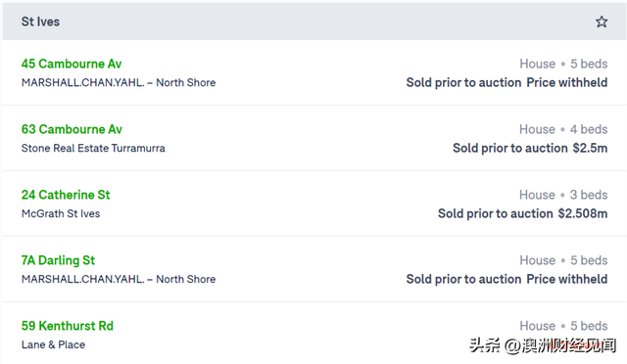Click the St Ives suburb header

pos(40,22)
